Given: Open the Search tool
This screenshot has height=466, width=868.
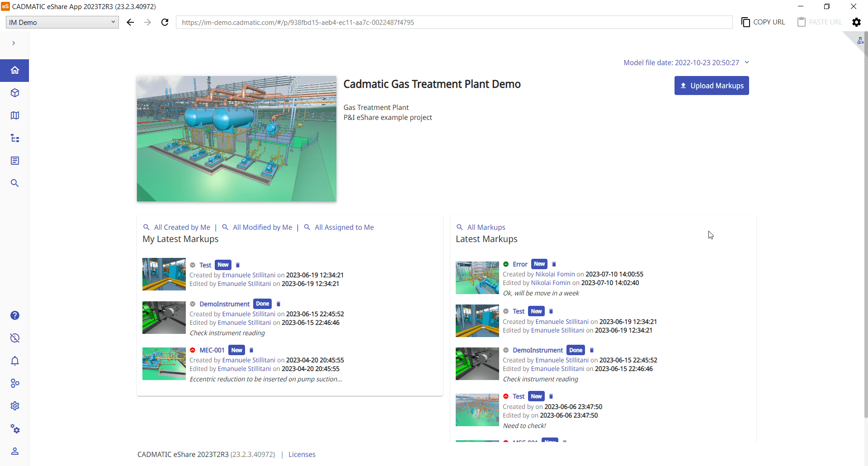Looking at the screenshot, I should (x=14, y=183).
